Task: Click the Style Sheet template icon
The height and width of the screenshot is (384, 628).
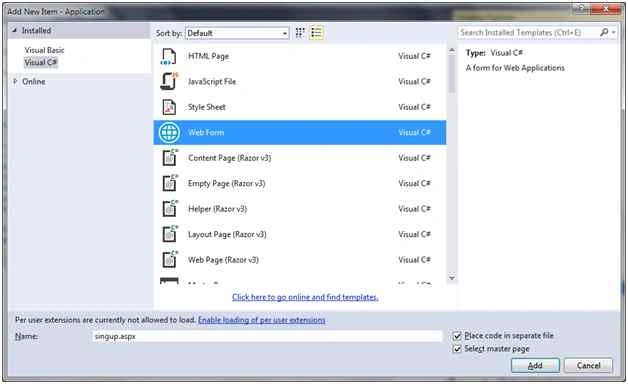Action: pos(169,107)
